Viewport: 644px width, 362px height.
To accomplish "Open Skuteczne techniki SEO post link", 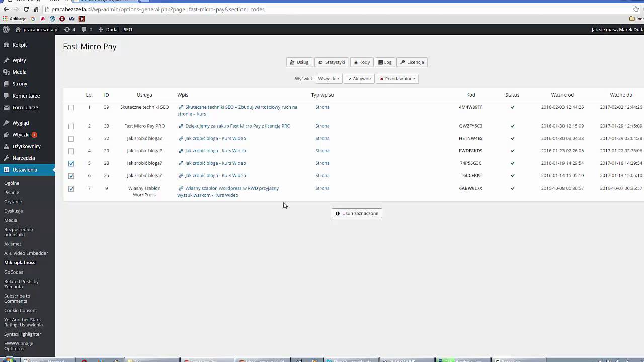I will point(237,110).
